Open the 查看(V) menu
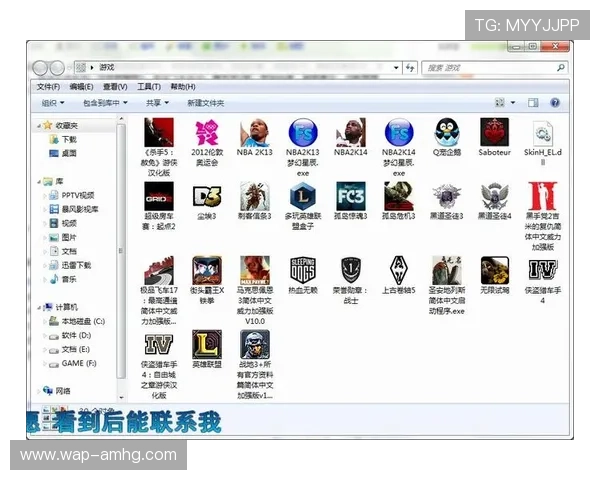Screen dimensions: 600x480 tap(115, 87)
